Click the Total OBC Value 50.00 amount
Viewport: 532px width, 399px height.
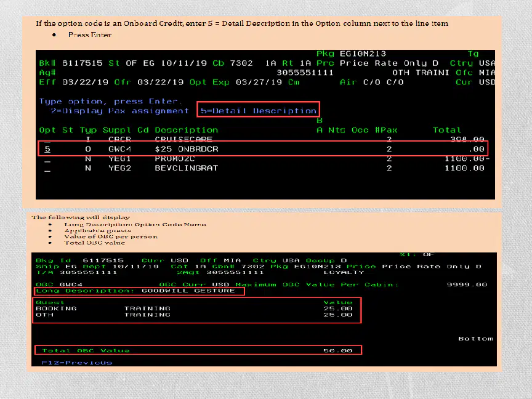(338, 350)
